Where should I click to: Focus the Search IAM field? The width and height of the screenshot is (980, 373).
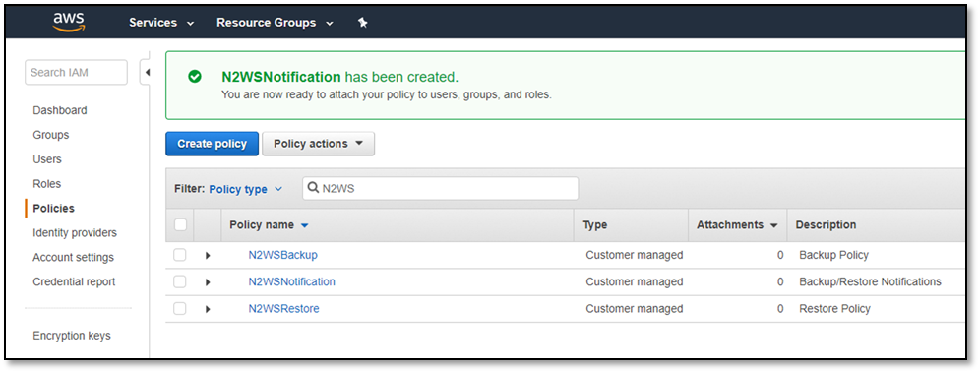pos(76,73)
